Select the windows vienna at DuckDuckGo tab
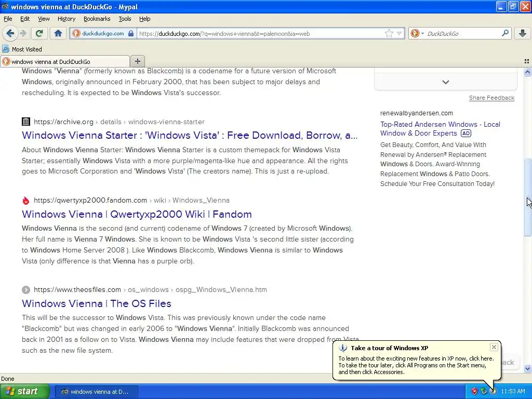Screen dimensions: 532x399 tap(65, 61)
